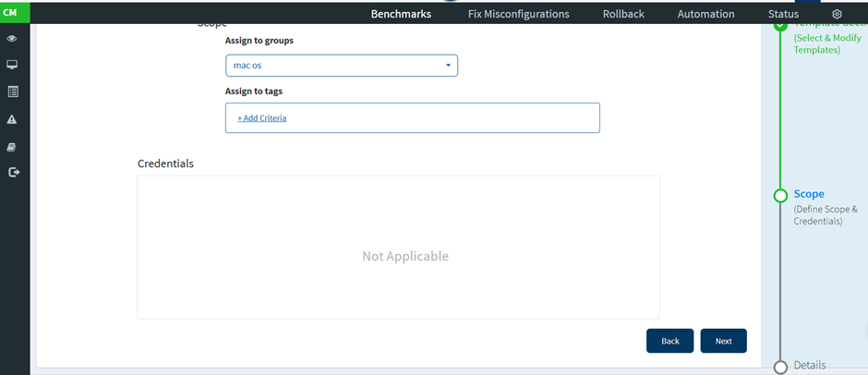Viewport: 868px width, 375px height.
Task: Click the Assign to tags criteria box
Action: tap(413, 118)
